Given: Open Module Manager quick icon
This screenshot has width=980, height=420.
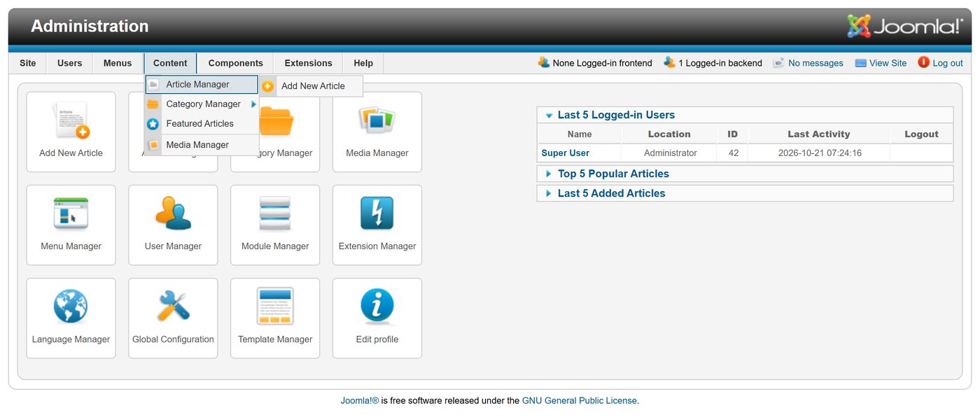Looking at the screenshot, I should click(275, 225).
